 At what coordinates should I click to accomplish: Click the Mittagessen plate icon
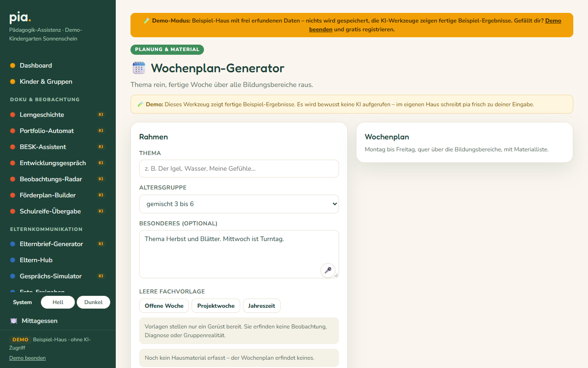click(x=13, y=321)
